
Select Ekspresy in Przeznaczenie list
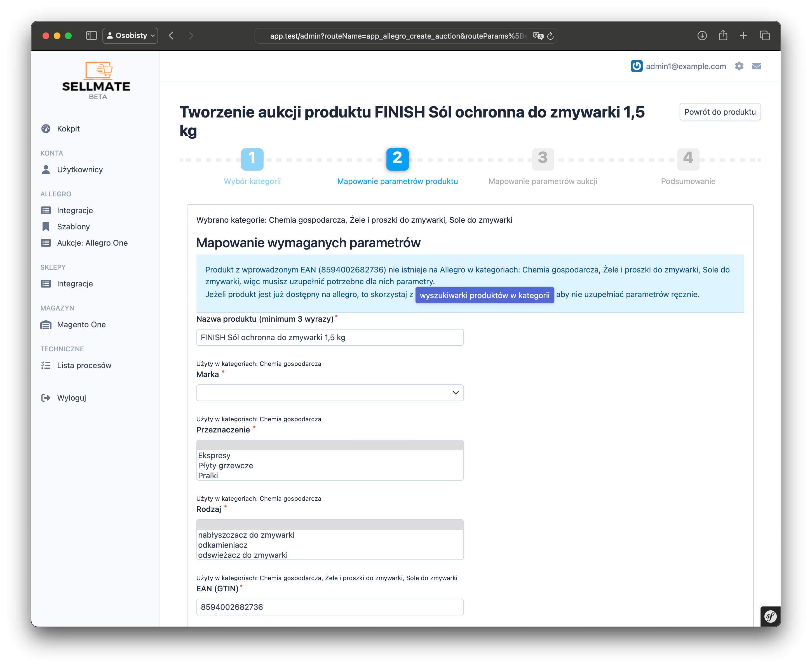click(x=329, y=455)
